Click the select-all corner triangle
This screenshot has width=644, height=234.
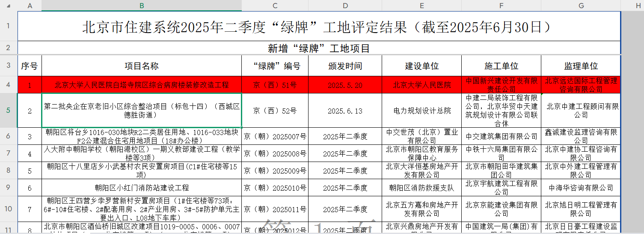point(9,5)
